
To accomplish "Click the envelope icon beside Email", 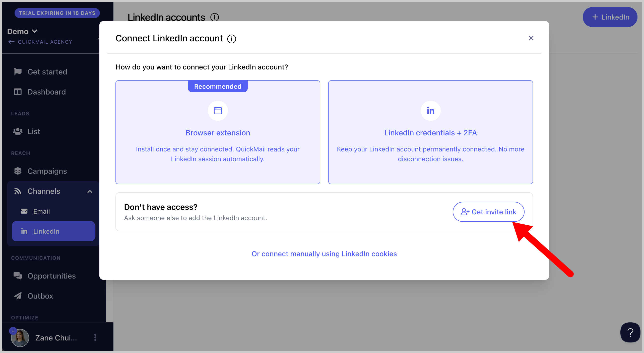I will click(x=24, y=211).
